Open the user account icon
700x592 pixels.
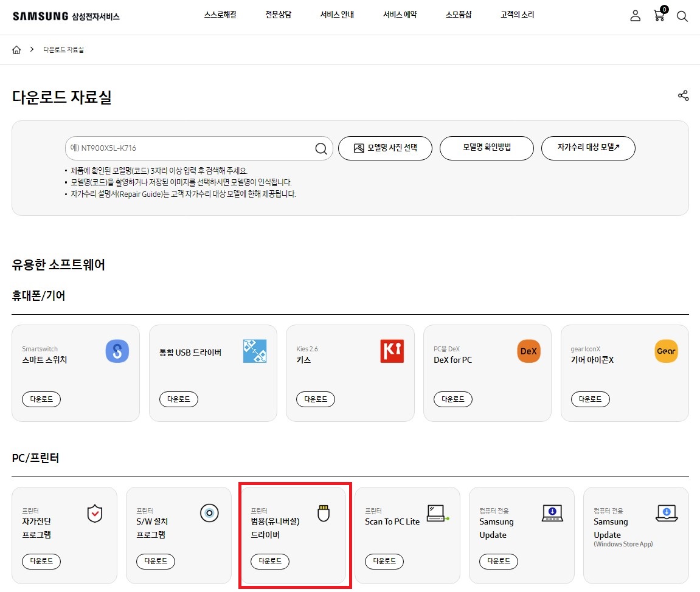tap(635, 16)
